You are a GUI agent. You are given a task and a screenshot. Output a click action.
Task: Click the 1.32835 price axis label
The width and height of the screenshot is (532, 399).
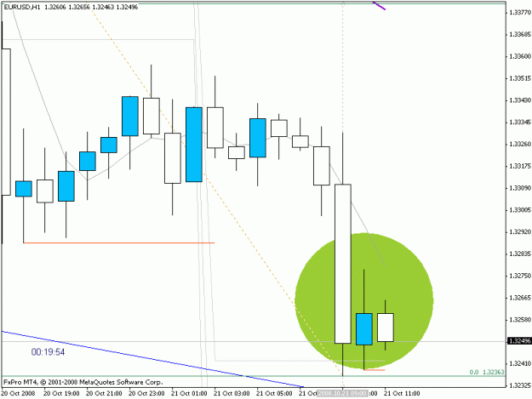point(520,254)
